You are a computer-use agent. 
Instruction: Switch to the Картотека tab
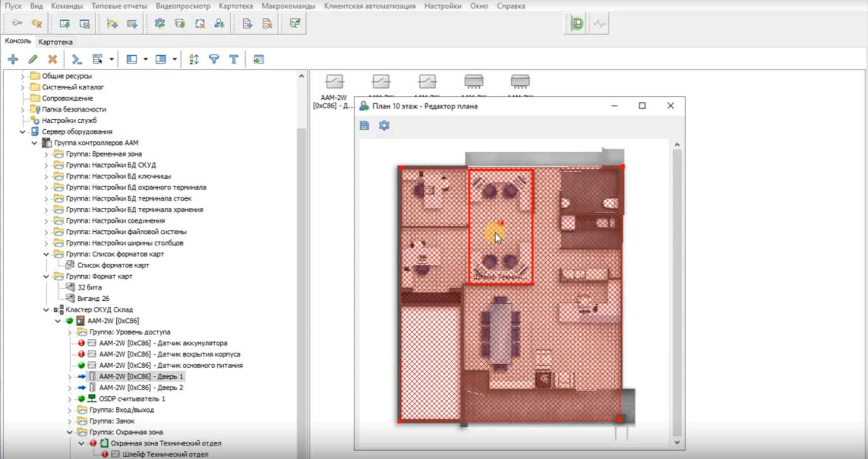click(55, 42)
